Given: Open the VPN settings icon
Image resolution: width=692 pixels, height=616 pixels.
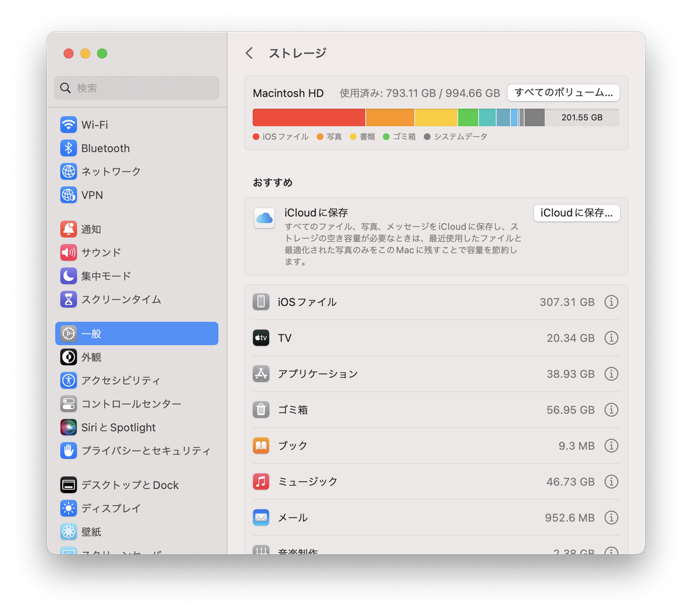Looking at the screenshot, I should tap(68, 195).
